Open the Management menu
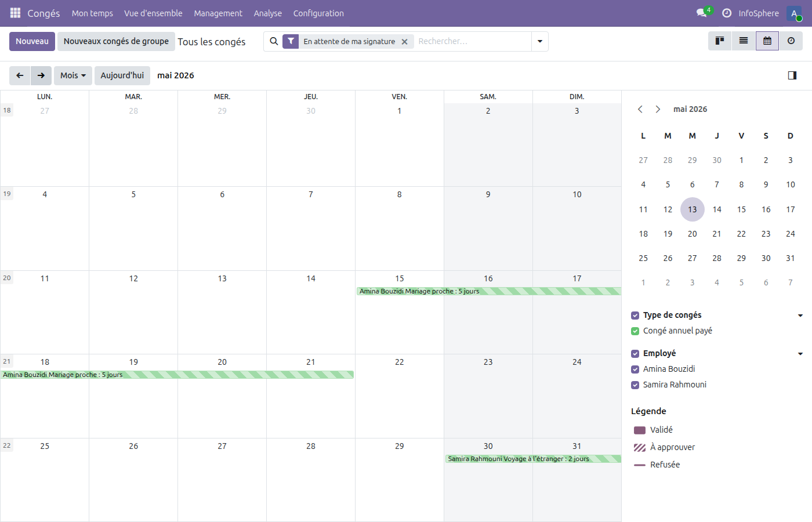 pyautogui.click(x=218, y=13)
